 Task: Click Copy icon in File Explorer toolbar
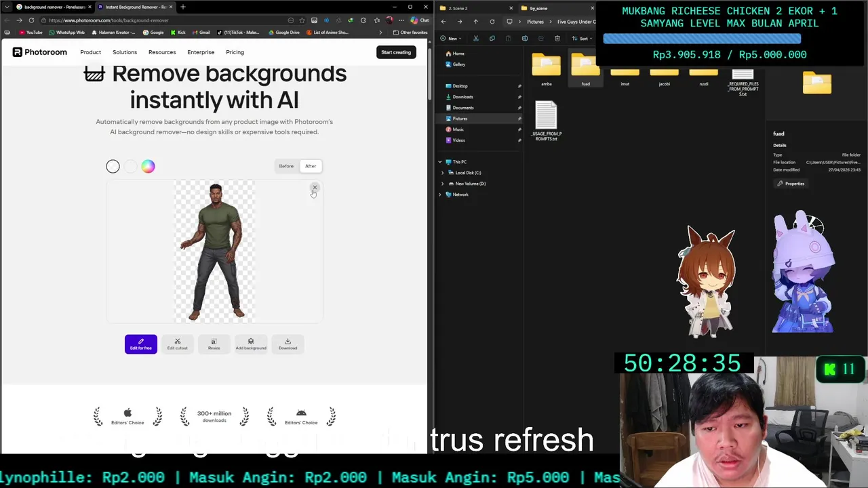(x=492, y=39)
